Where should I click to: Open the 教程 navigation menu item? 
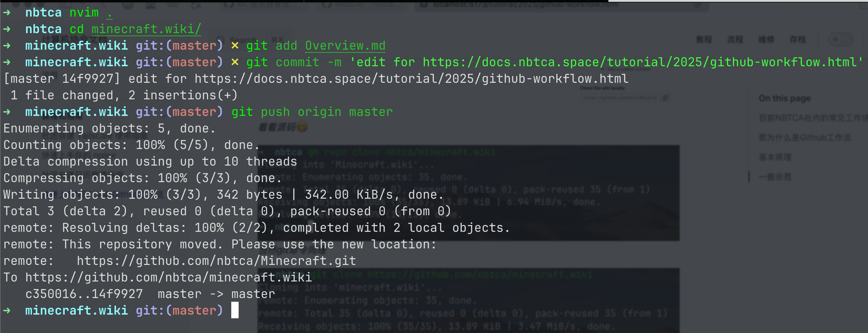(x=704, y=40)
